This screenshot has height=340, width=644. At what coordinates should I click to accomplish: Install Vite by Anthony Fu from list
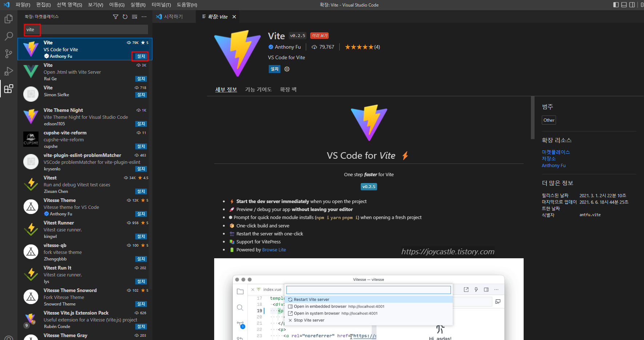141,56
